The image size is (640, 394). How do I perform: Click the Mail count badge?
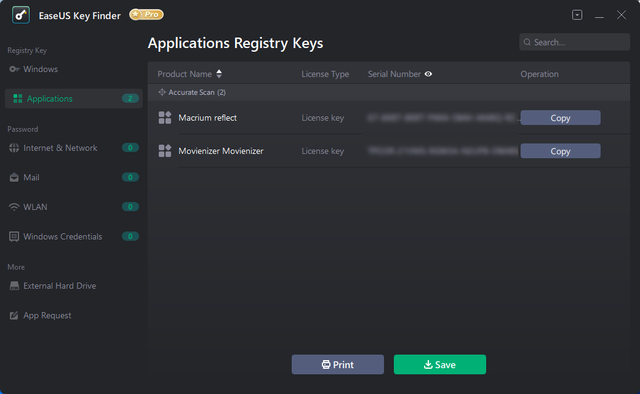[x=130, y=177]
